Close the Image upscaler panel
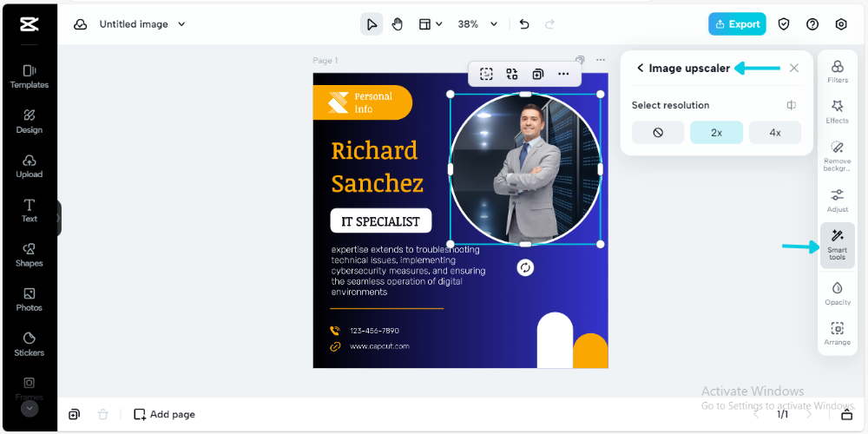 point(794,68)
